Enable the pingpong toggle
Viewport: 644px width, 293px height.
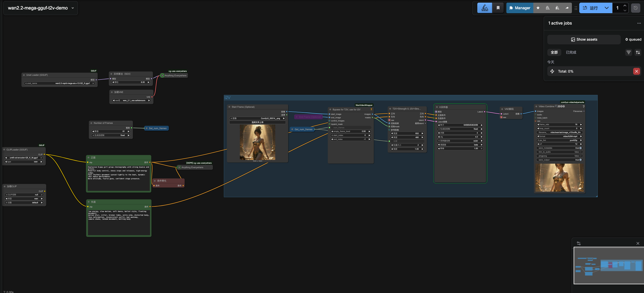pos(580,156)
